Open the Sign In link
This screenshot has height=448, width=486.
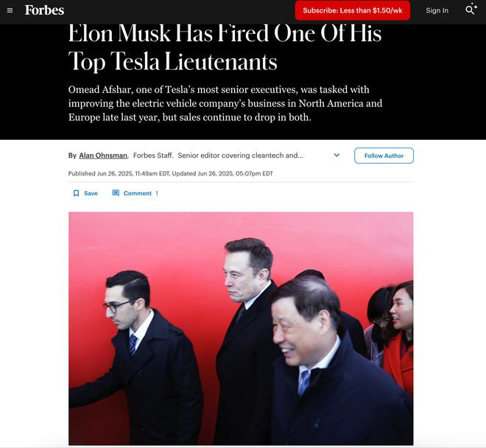[437, 10]
